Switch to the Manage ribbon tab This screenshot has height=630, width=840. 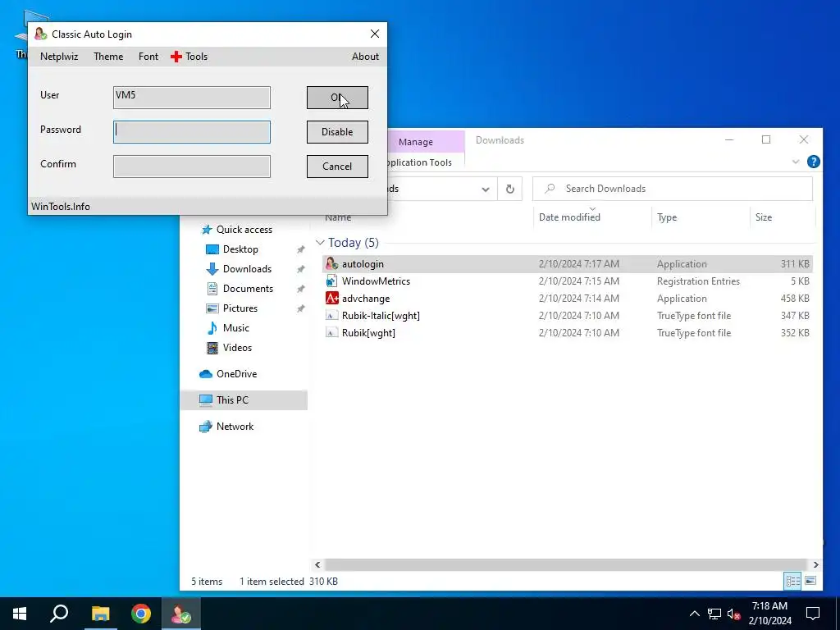[416, 142]
